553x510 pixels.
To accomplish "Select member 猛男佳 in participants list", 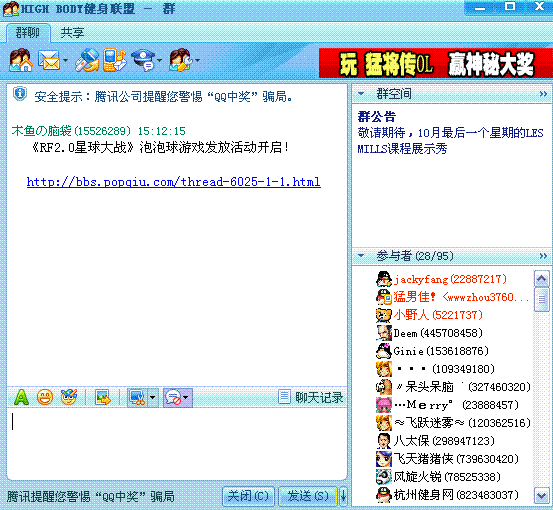I will click(461, 297).
